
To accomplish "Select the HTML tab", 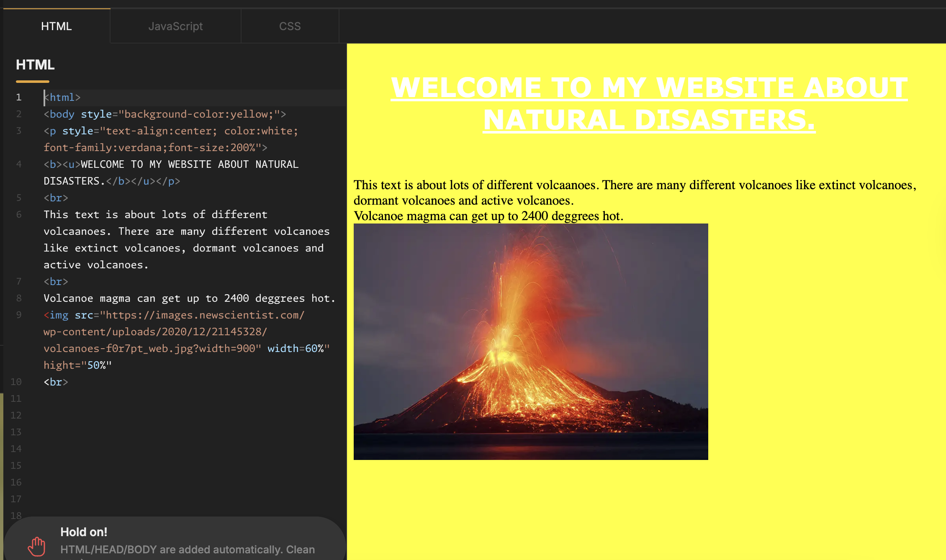I will (x=56, y=26).
